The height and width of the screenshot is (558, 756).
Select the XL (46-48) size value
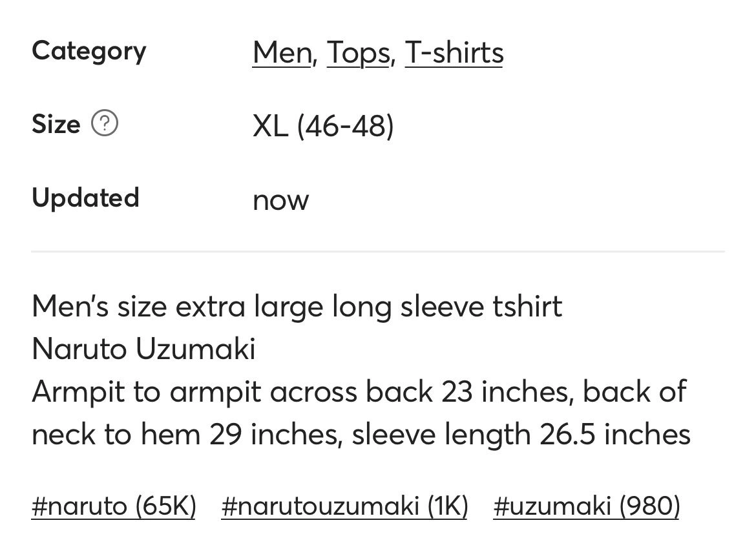coord(323,126)
